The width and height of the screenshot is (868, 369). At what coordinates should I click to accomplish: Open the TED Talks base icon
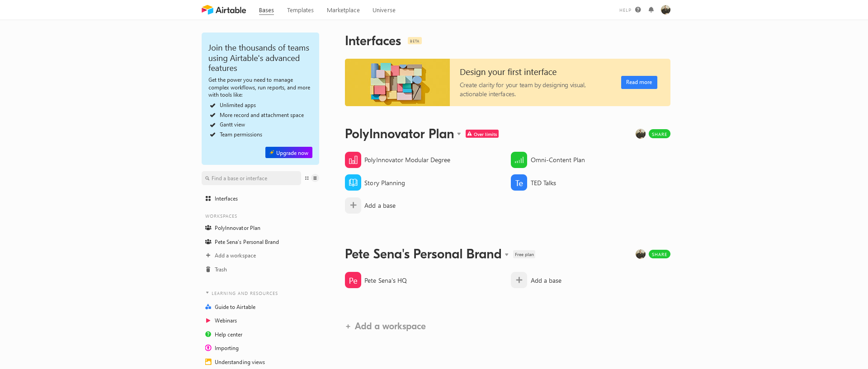[519, 182]
